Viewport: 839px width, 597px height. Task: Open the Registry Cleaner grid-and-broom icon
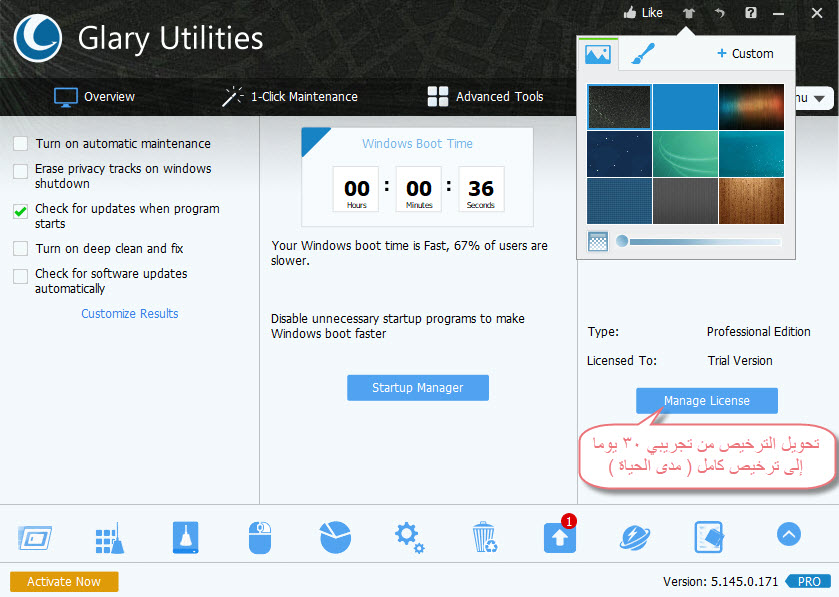(110, 538)
